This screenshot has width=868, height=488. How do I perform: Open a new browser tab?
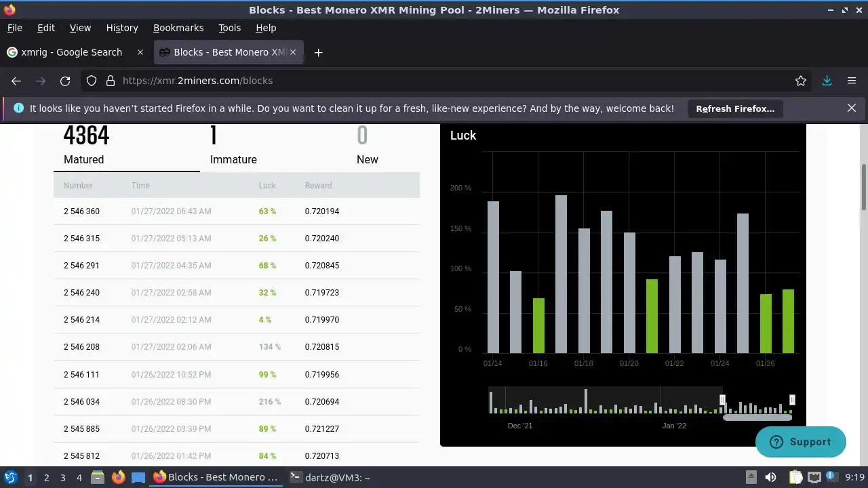[318, 52]
